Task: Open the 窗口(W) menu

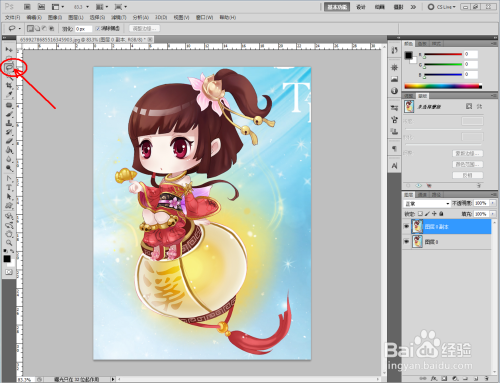Action: click(x=204, y=17)
